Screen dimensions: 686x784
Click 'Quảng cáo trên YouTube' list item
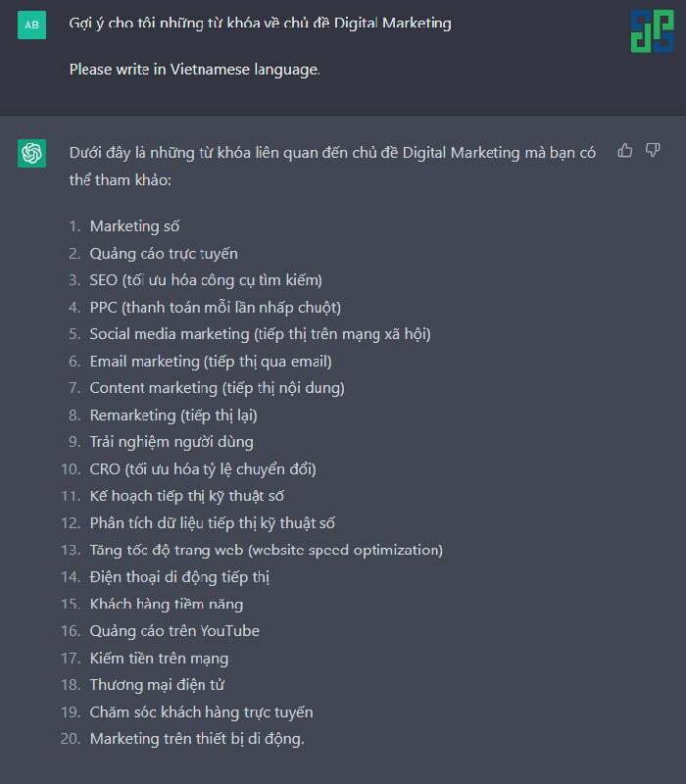(174, 631)
